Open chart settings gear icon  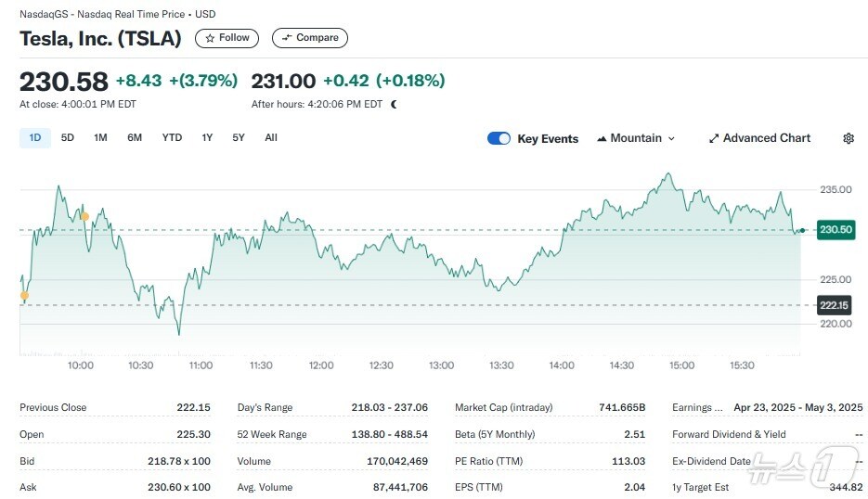click(848, 138)
